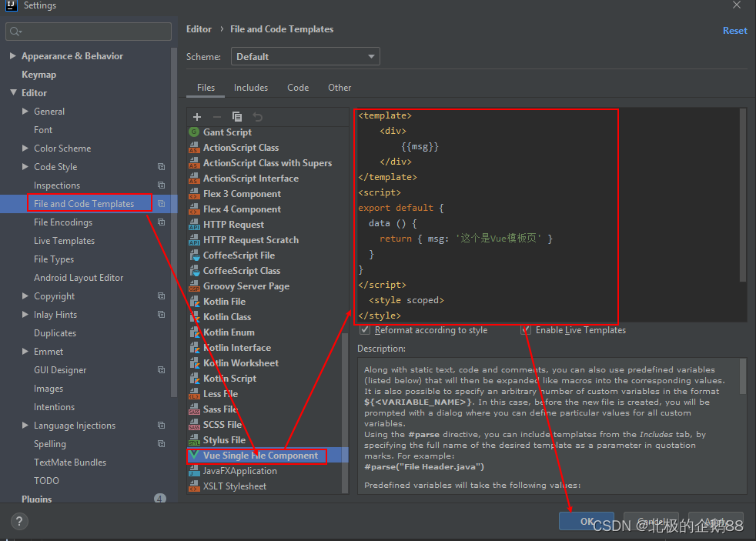Screen dimensions: 756x541
Task: Select the HTTP Request API icon
Action: (x=194, y=225)
